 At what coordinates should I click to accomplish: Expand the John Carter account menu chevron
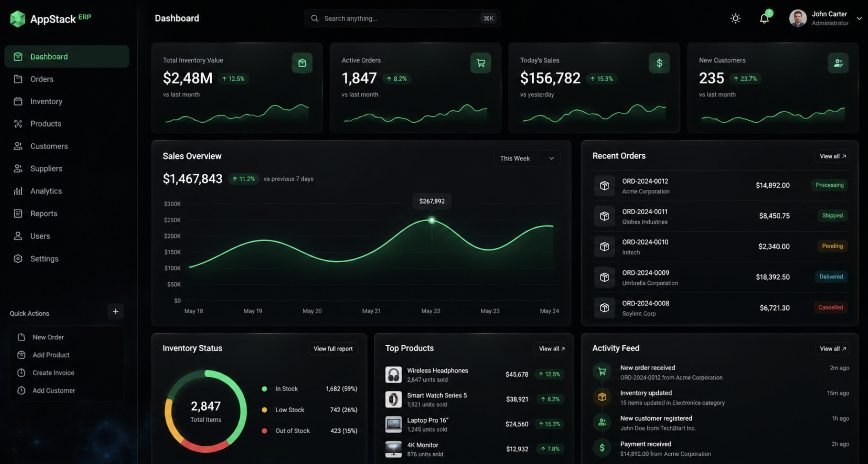click(859, 19)
